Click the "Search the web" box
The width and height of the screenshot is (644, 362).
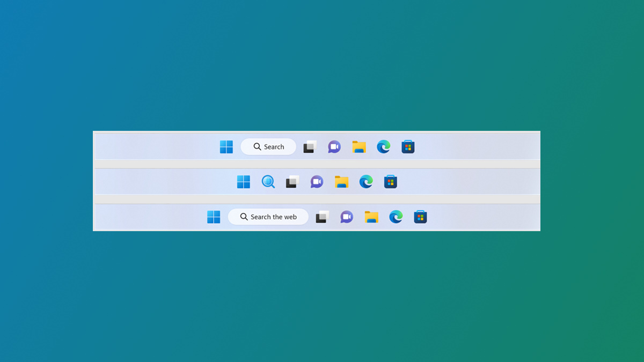pos(268,217)
